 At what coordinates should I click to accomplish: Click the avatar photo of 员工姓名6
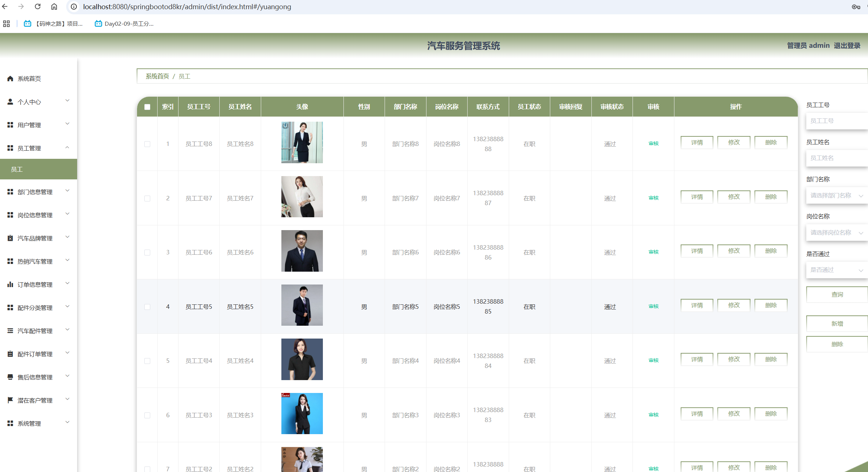click(302, 251)
